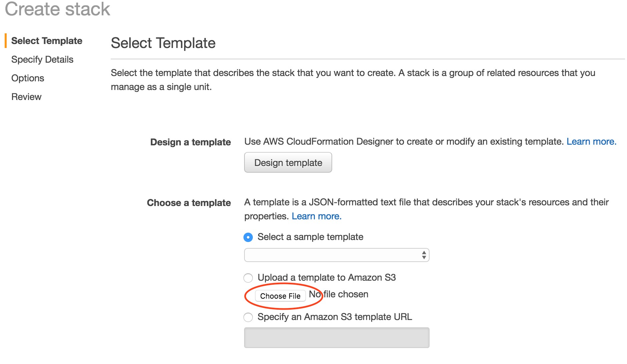Choose the Specify an Amazon S3 template URL radio

(248, 317)
